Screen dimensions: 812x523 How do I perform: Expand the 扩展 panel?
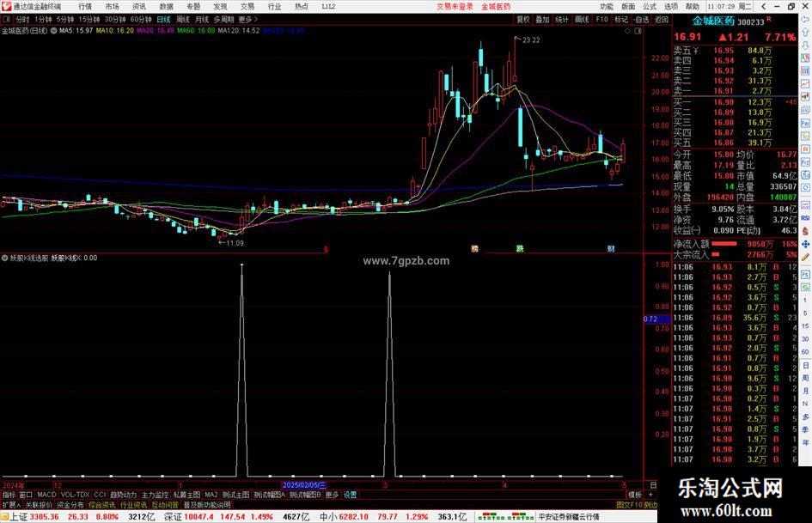pos(11,505)
